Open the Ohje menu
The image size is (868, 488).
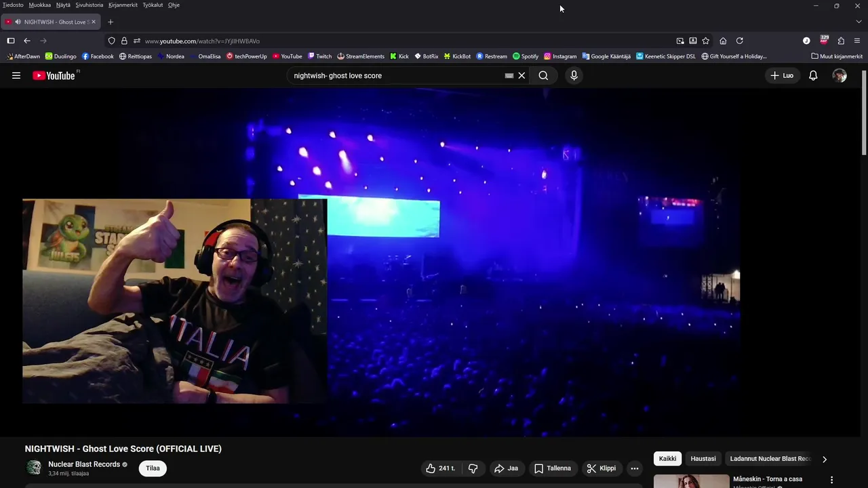click(x=174, y=5)
